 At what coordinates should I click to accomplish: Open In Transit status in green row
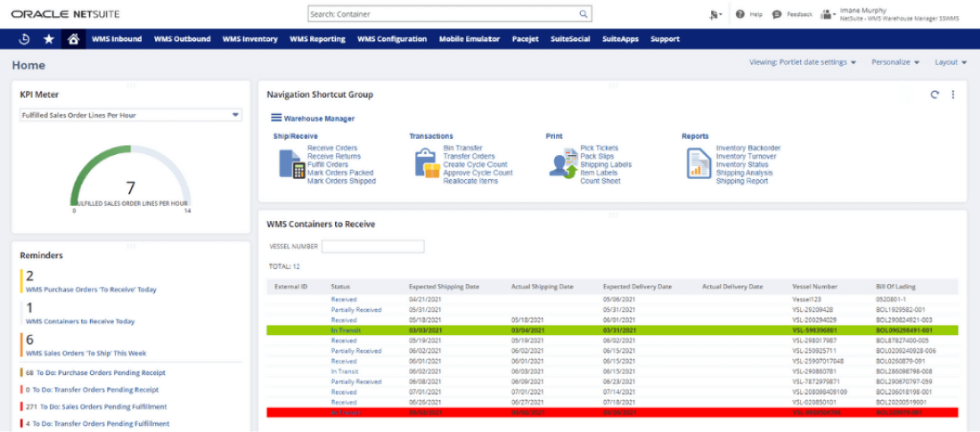346,330
